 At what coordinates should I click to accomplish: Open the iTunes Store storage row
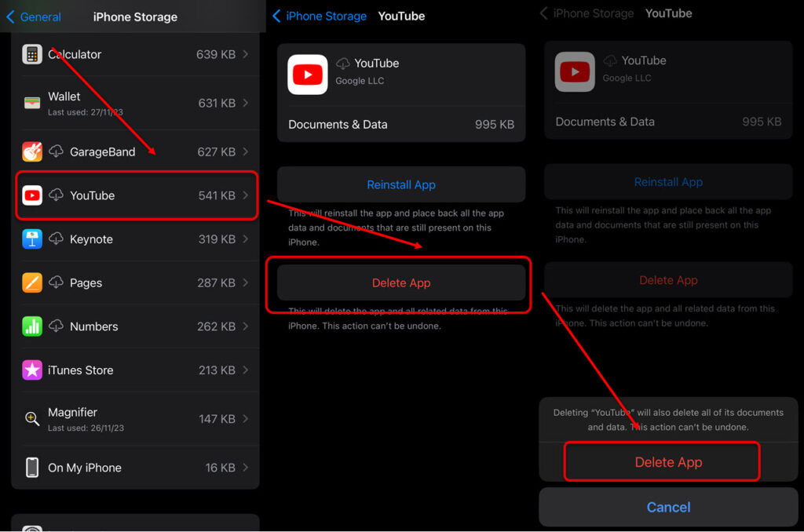(x=135, y=370)
